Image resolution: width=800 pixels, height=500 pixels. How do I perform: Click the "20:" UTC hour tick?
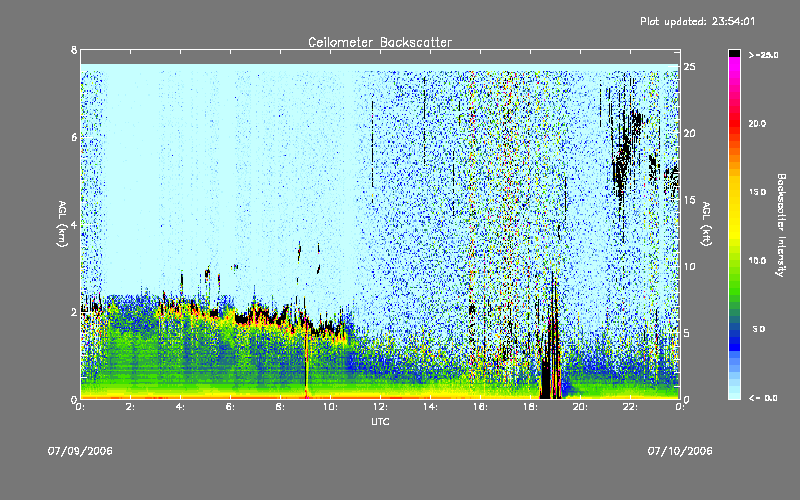click(x=580, y=407)
